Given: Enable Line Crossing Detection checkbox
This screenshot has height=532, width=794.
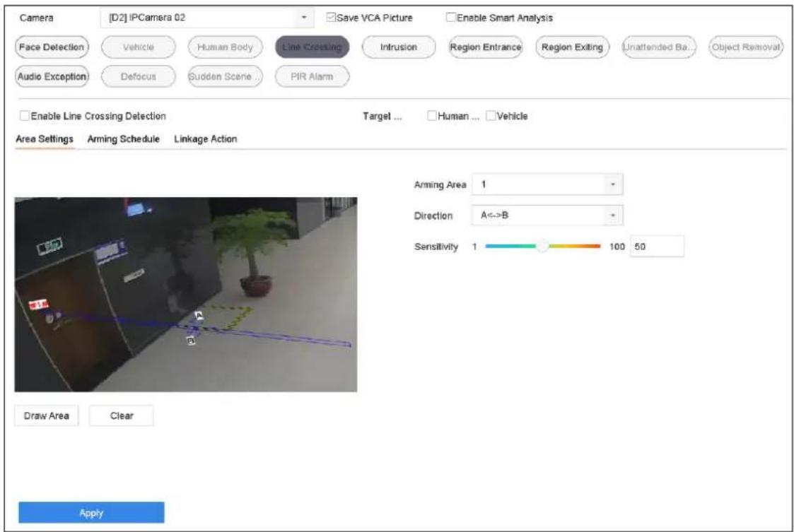Looking at the screenshot, I should [24, 116].
